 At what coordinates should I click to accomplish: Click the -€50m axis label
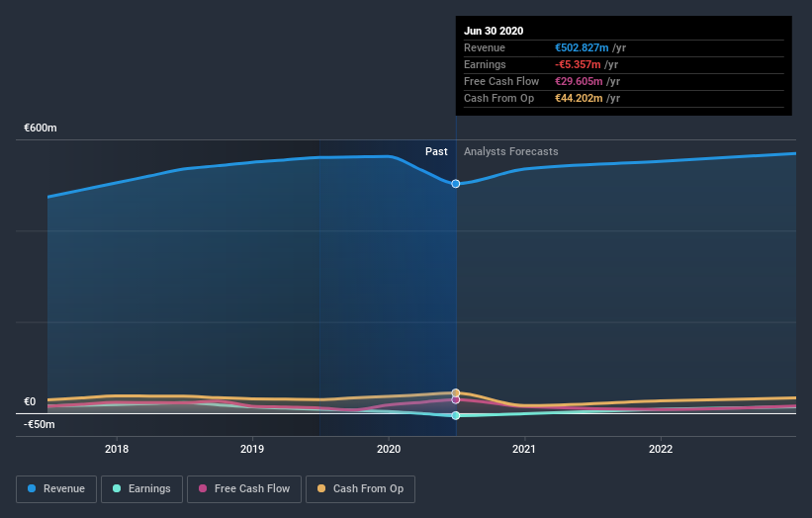(x=40, y=424)
